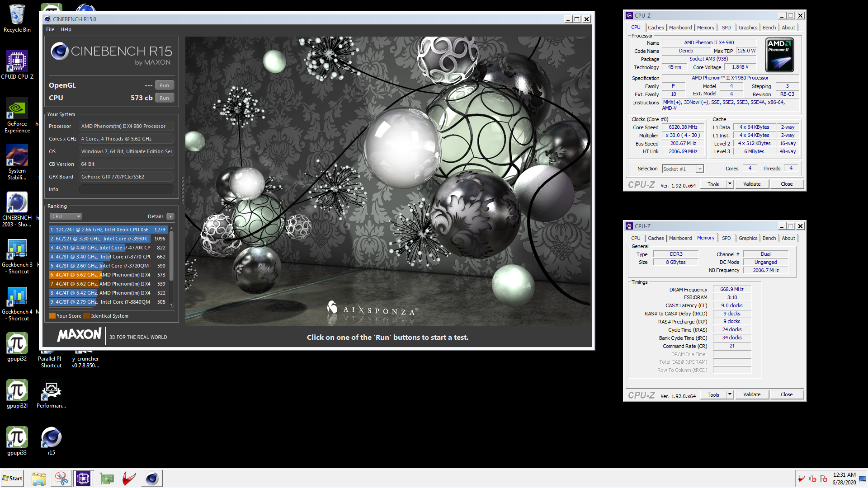This screenshot has height=488, width=868.
Task: Open the Help menu in Cinebench
Action: click(66, 29)
